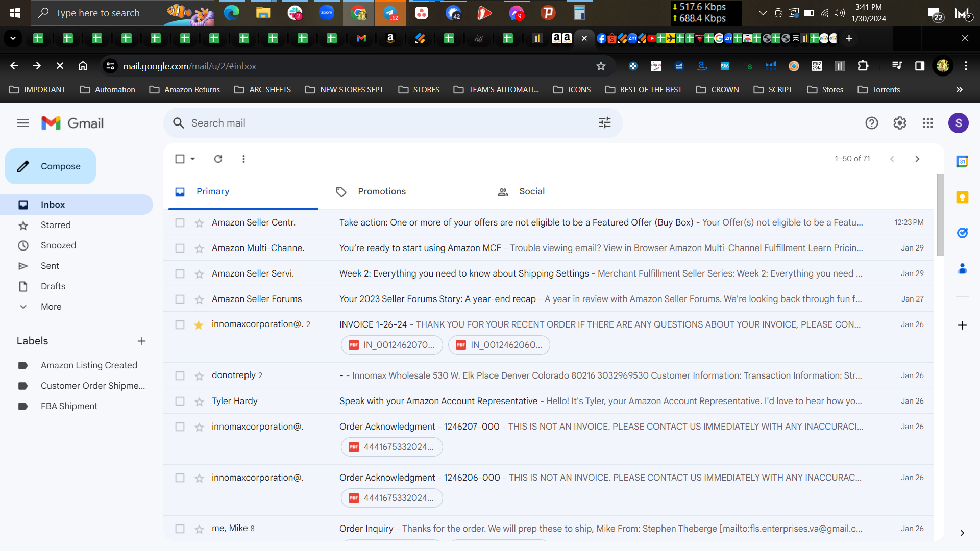Open Gmail Settings gear
Viewport: 980px width, 551px height.
tap(900, 123)
